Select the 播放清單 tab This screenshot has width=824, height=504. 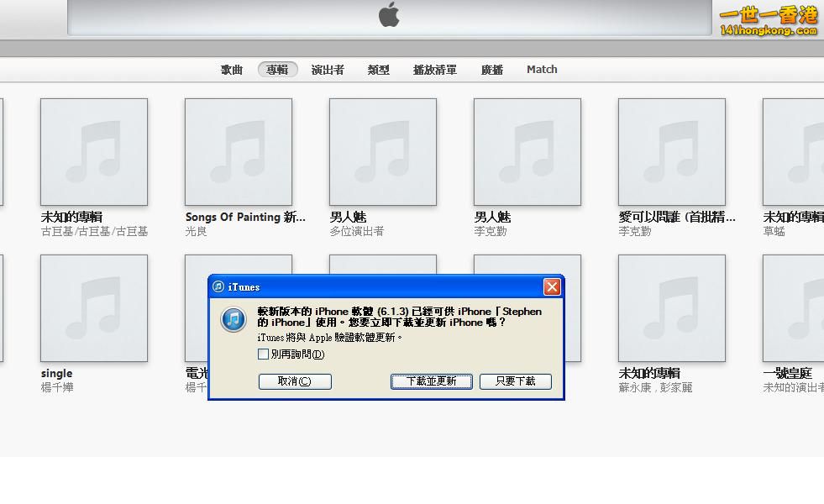pos(434,70)
